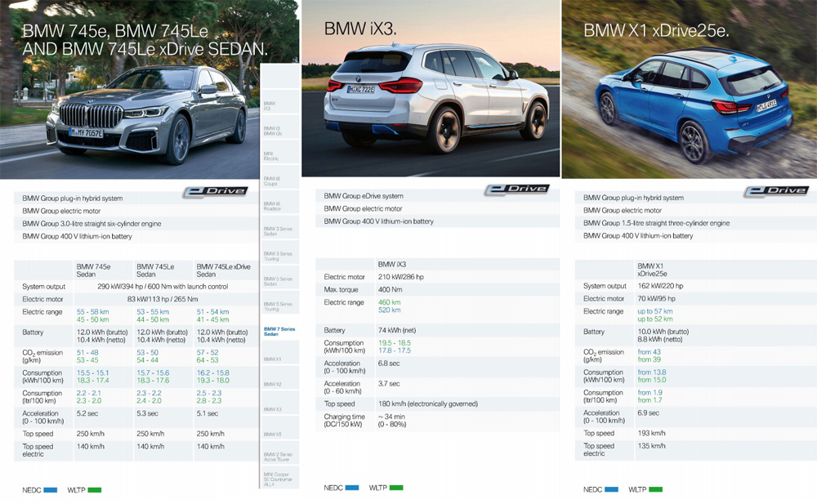Click the iX3 '3.7 sec' acceleration value

389,384
